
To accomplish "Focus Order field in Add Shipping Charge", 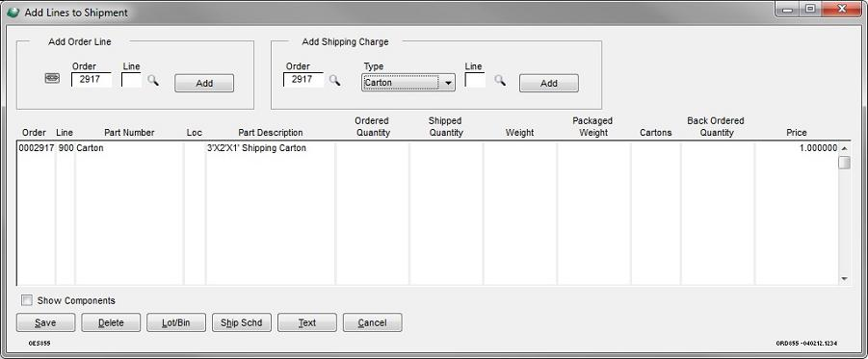I will pyautogui.click(x=303, y=80).
